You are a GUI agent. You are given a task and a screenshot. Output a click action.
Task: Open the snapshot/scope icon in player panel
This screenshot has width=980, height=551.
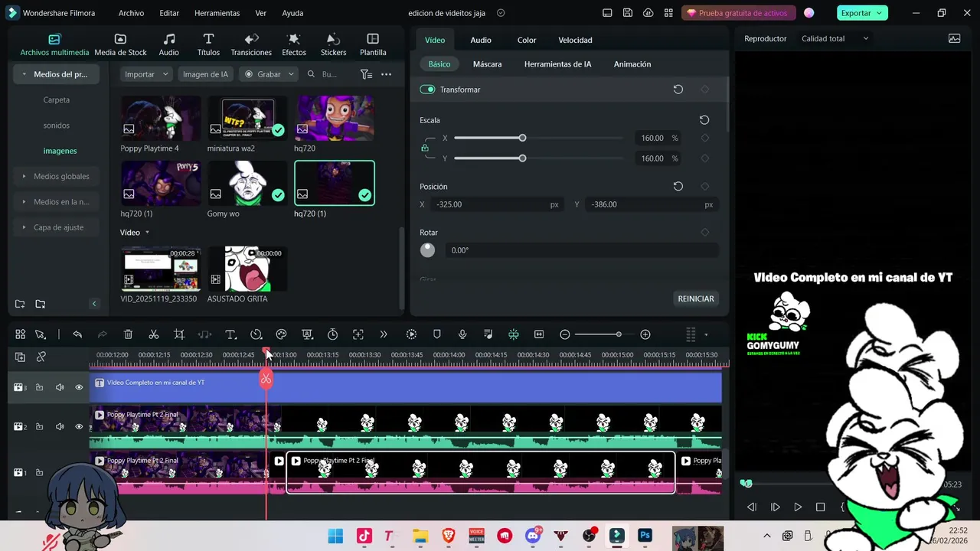click(x=954, y=38)
